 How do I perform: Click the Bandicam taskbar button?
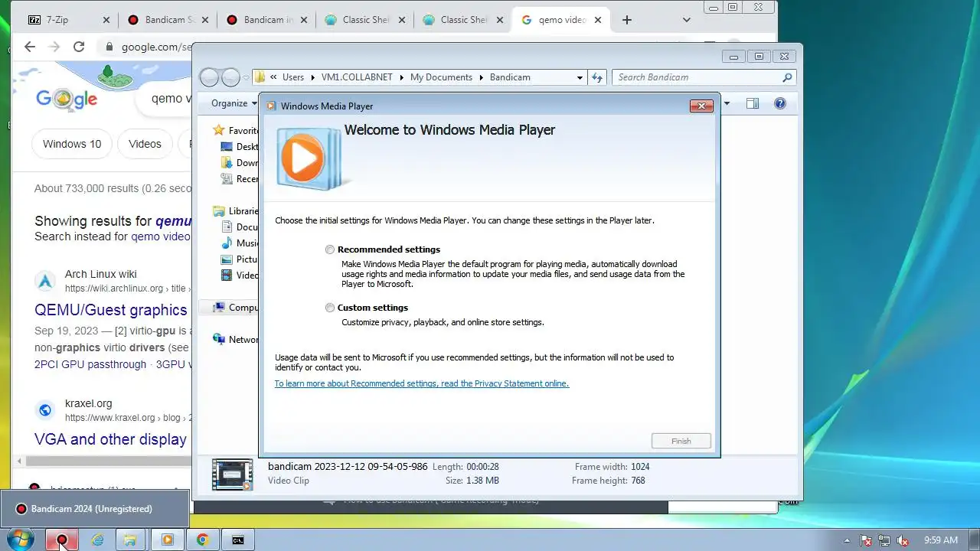tap(62, 540)
